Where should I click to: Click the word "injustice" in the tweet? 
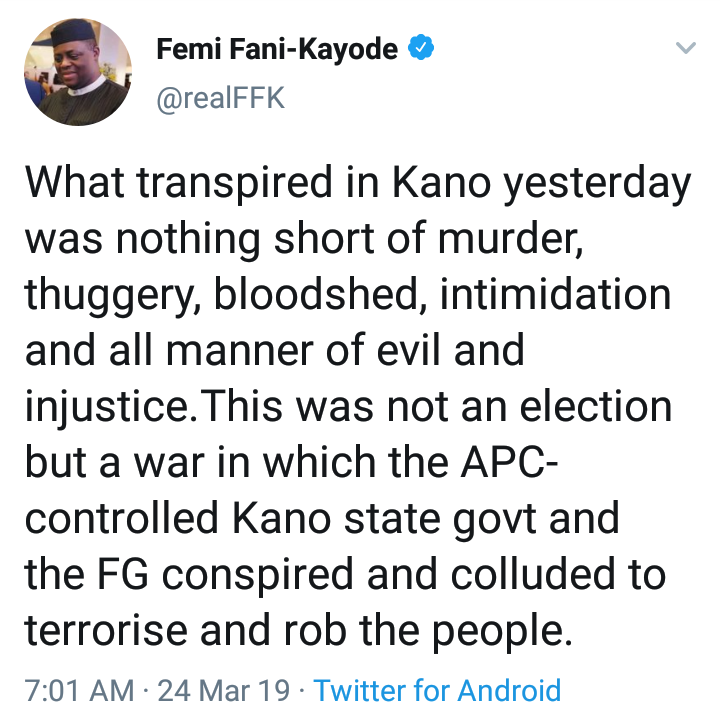[x=104, y=408]
